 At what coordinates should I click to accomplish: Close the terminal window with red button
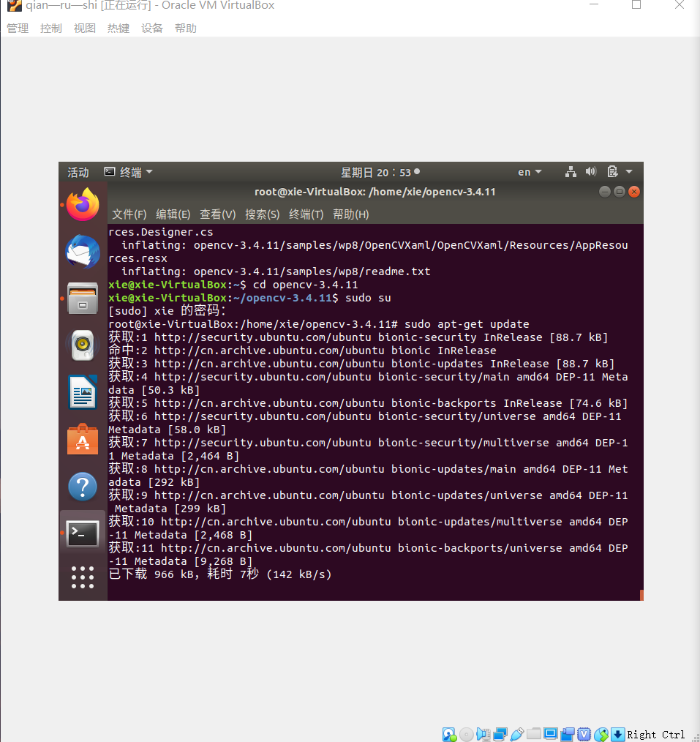[x=634, y=192]
